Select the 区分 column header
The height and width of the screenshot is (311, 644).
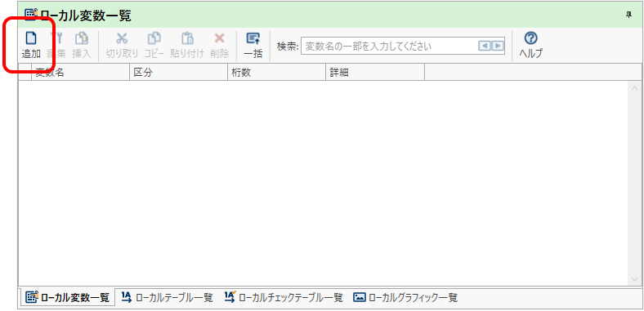[x=179, y=72]
